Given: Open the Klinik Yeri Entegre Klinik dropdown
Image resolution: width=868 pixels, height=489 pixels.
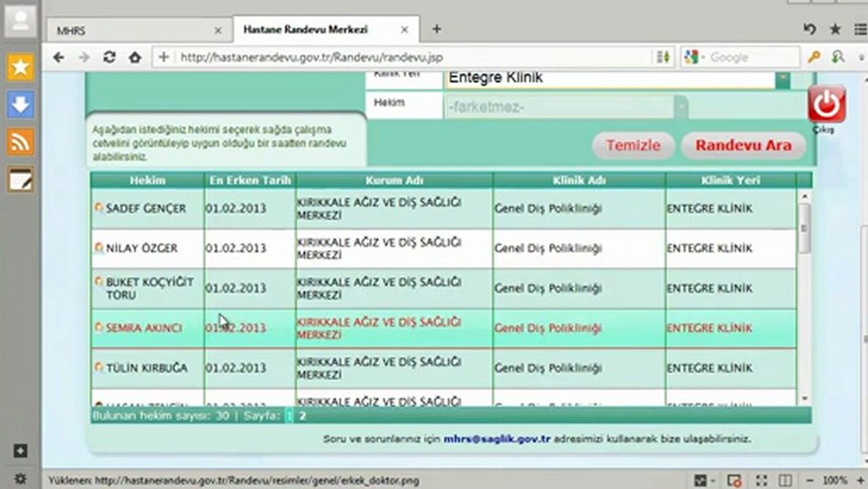Looking at the screenshot, I should 618,78.
